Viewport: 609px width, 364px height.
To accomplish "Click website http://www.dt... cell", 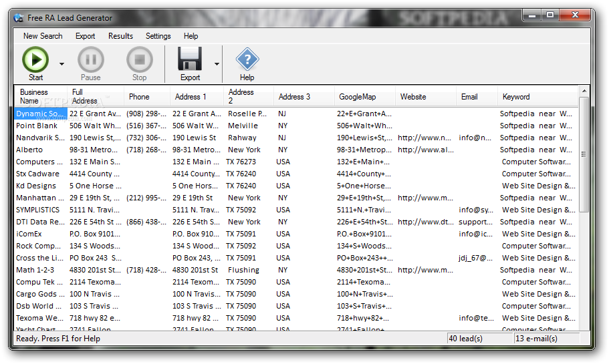I will point(425,222).
